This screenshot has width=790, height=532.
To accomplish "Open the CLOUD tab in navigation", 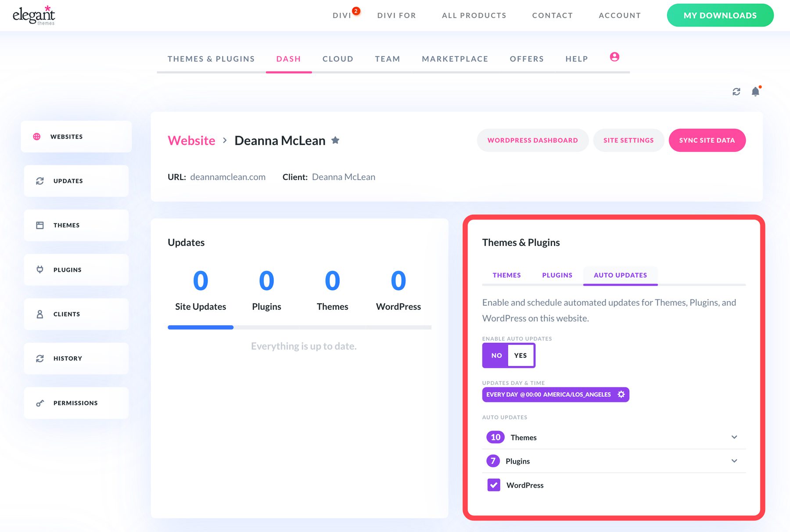I will point(338,58).
